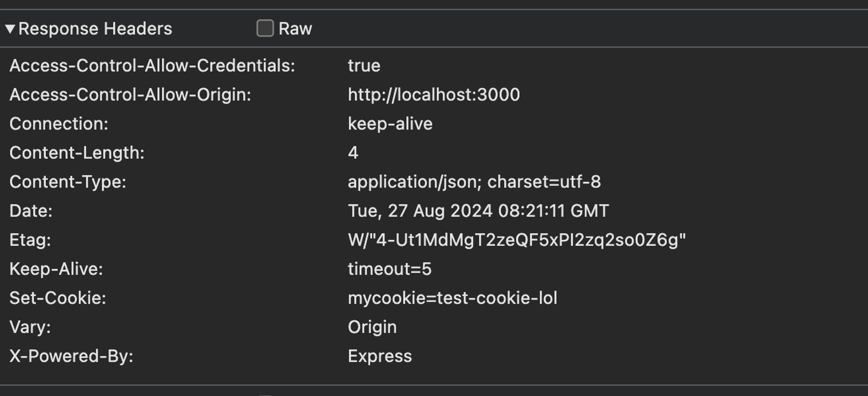Collapse the Response Headers disclosure triangle
The height and width of the screenshot is (396, 868).
[x=10, y=29]
